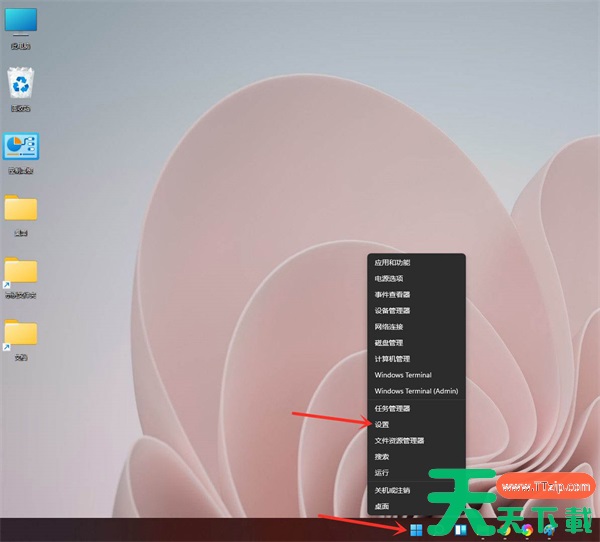Screen dimensions: 600x542
Task: Select the desktop folder without a shortcut arrow
Action: (21, 215)
